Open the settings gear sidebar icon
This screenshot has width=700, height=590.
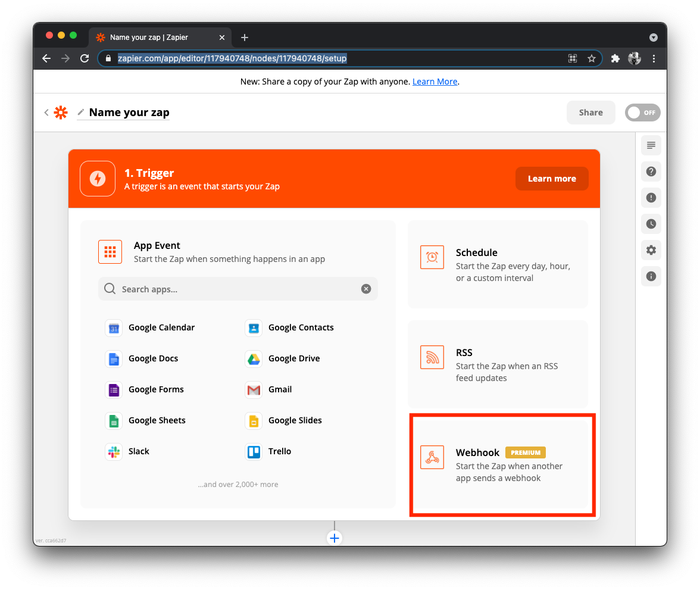tap(651, 250)
